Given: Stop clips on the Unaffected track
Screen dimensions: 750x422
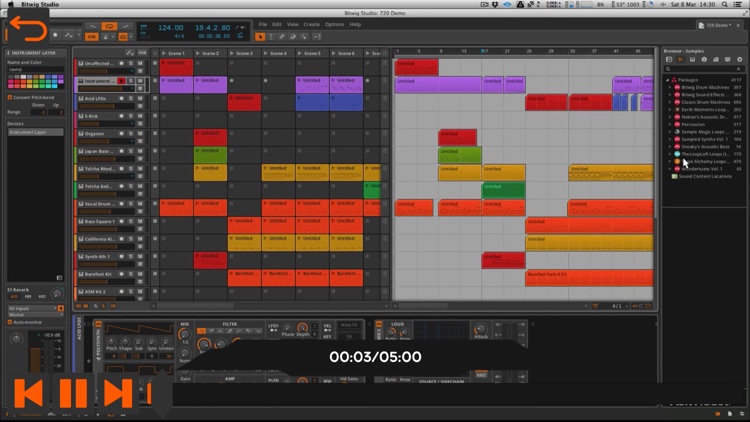Looking at the screenshot, I should (x=155, y=63).
